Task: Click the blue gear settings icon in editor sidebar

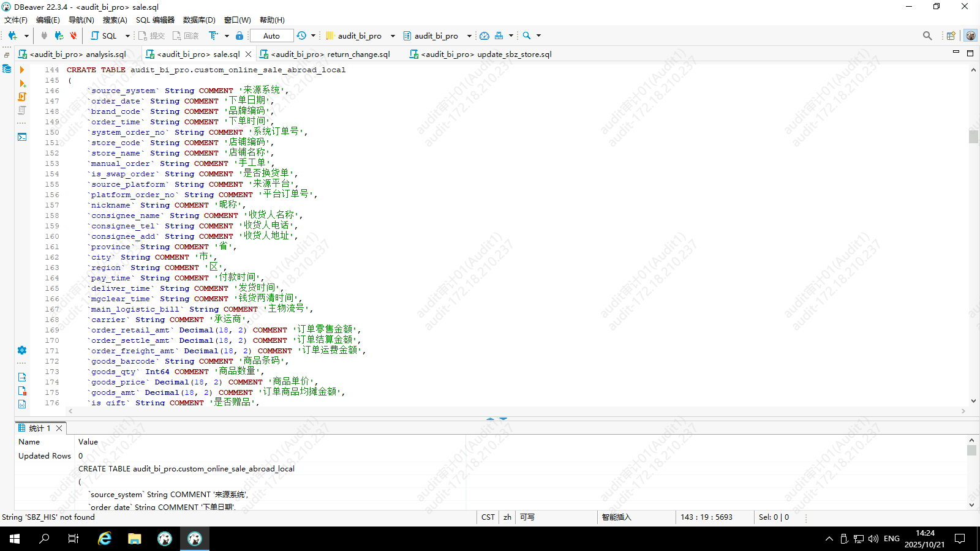Action: tap(22, 350)
